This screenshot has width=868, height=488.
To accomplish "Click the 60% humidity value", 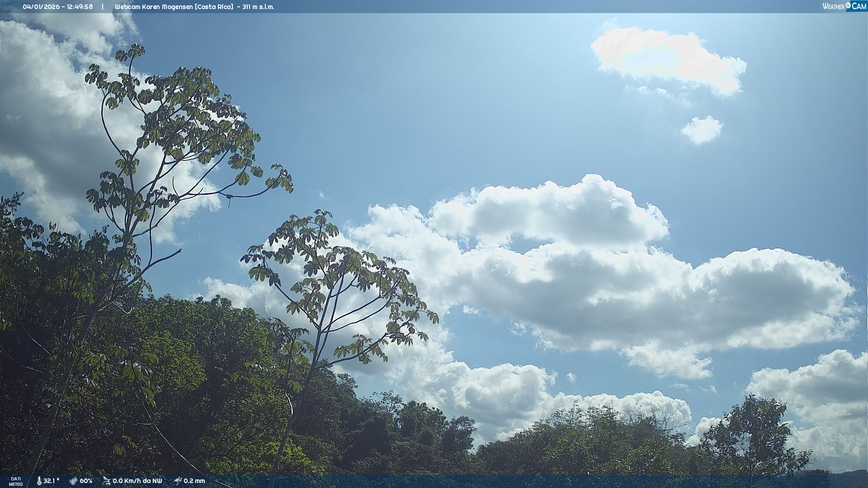I will pos(86,481).
